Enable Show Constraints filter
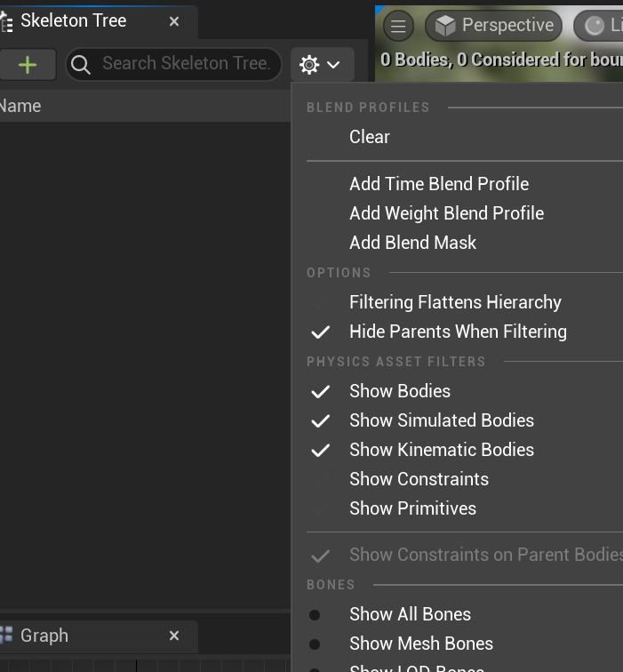This screenshot has height=672, width=623. (x=419, y=479)
